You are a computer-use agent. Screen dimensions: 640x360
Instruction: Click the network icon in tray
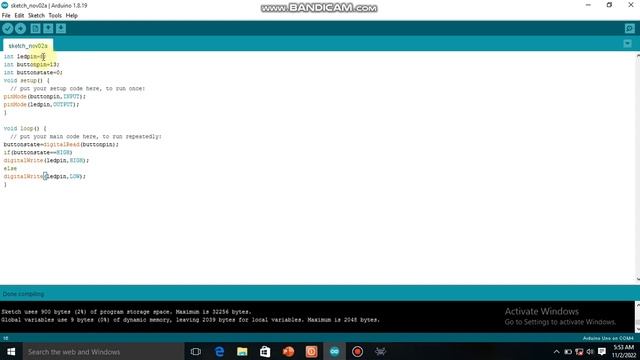[579, 351]
